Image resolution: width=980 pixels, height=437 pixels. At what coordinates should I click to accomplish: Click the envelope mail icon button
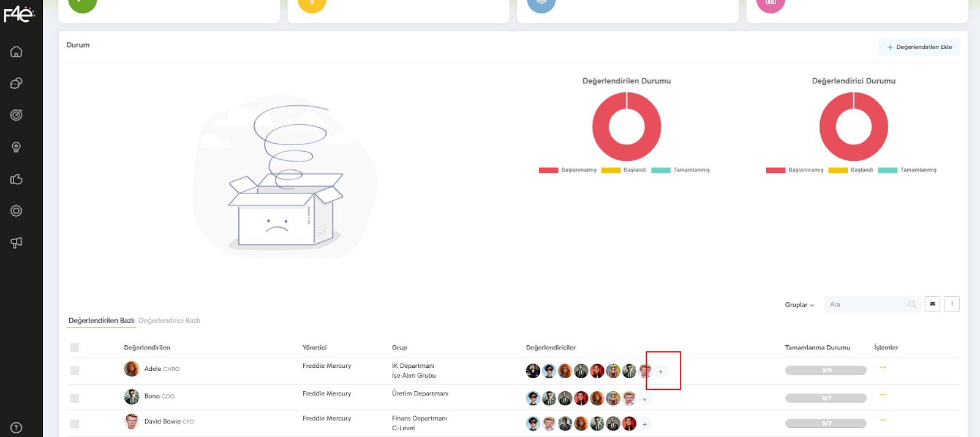click(x=932, y=304)
